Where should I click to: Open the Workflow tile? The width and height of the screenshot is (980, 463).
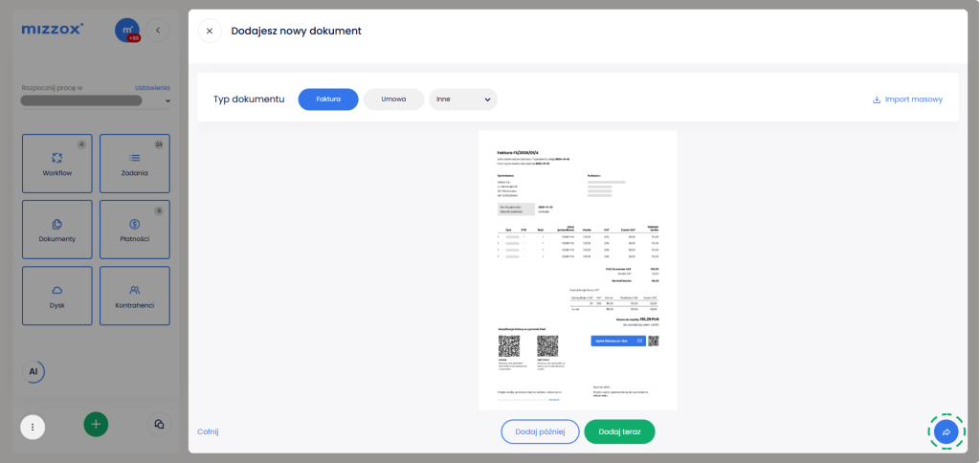57,164
